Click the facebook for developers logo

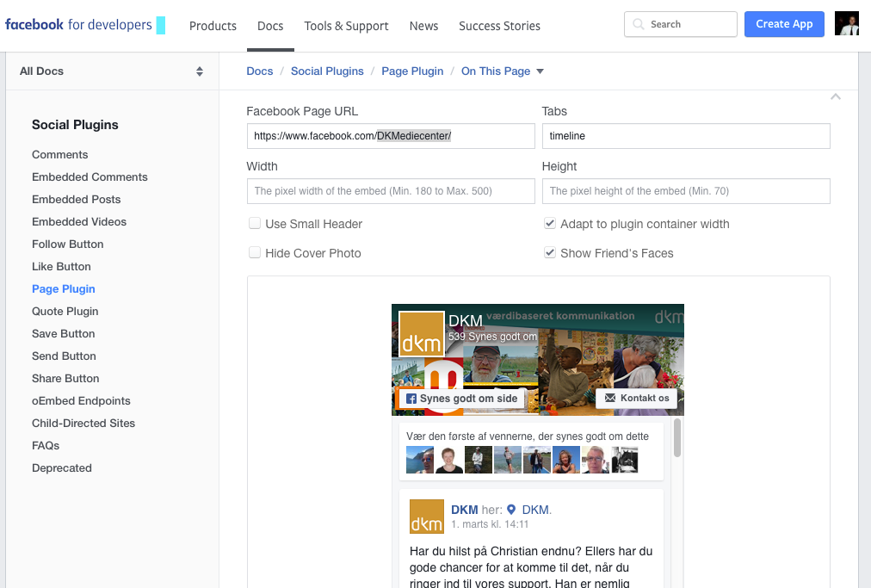click(x=78, y=25)
